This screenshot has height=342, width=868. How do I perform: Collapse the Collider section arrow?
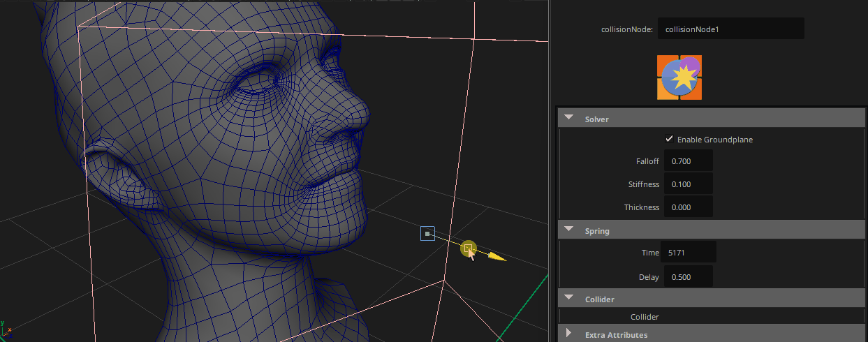tap(569, 299)
